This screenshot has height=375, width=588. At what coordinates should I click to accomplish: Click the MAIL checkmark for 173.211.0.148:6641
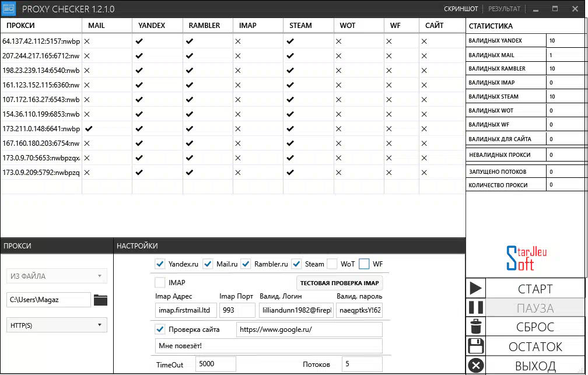[89, 129]
